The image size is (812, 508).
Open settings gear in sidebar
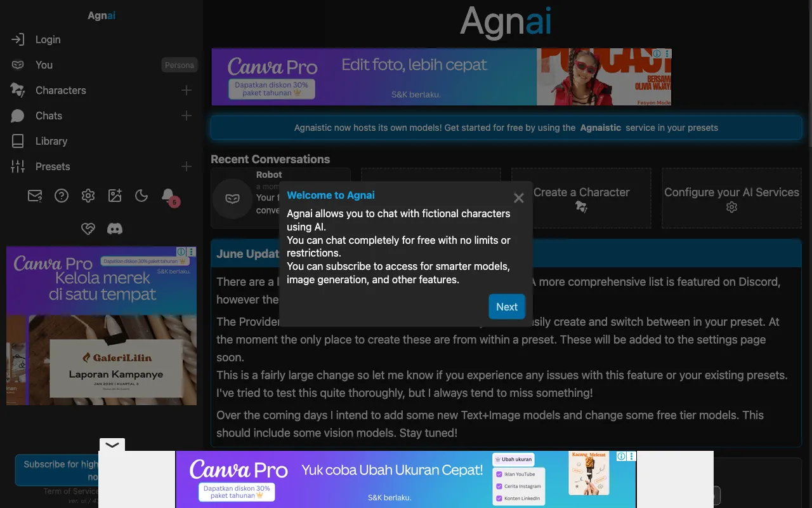click(x=88, y=196)
